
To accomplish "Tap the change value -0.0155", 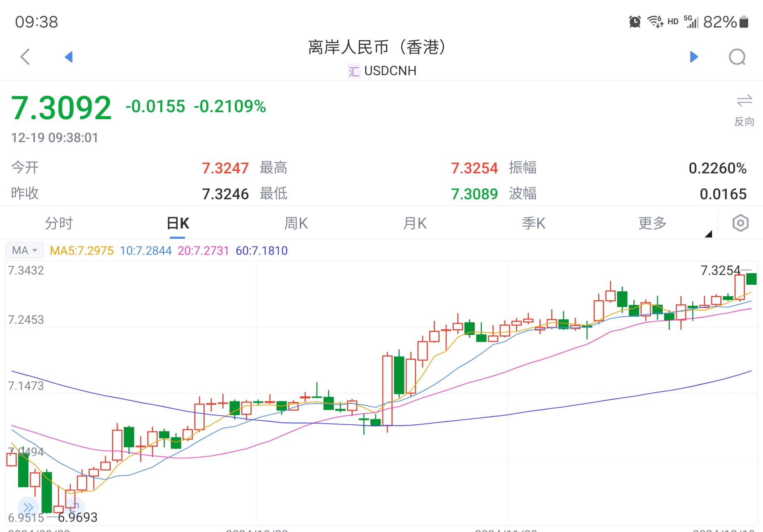I will tap(155, 106).
